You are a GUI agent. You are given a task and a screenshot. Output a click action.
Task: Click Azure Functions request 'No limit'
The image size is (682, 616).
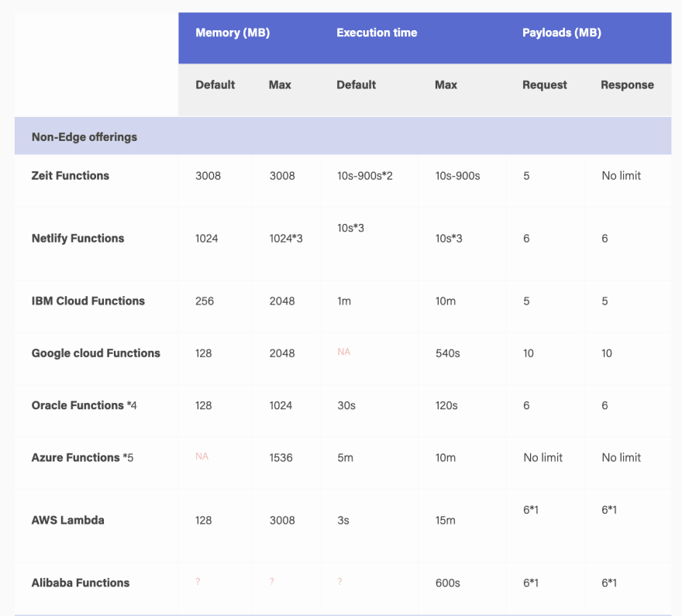(x=542, y=457)
